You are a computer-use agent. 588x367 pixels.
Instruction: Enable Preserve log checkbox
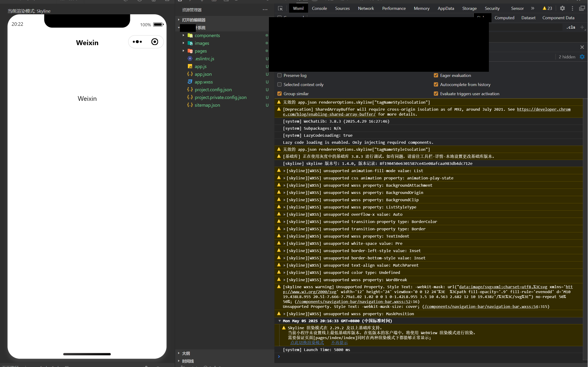click(279, 76)
